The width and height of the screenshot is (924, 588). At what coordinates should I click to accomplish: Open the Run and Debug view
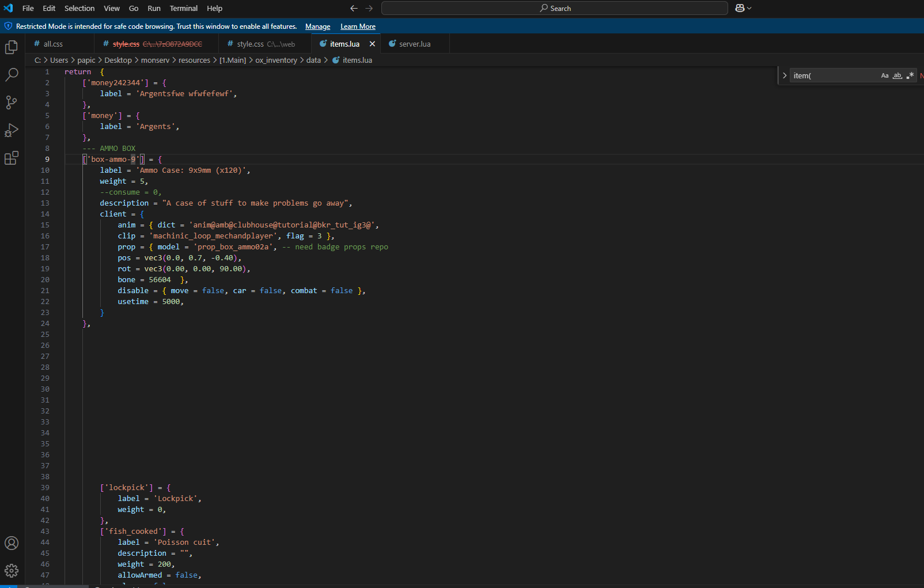click(12, 130)
